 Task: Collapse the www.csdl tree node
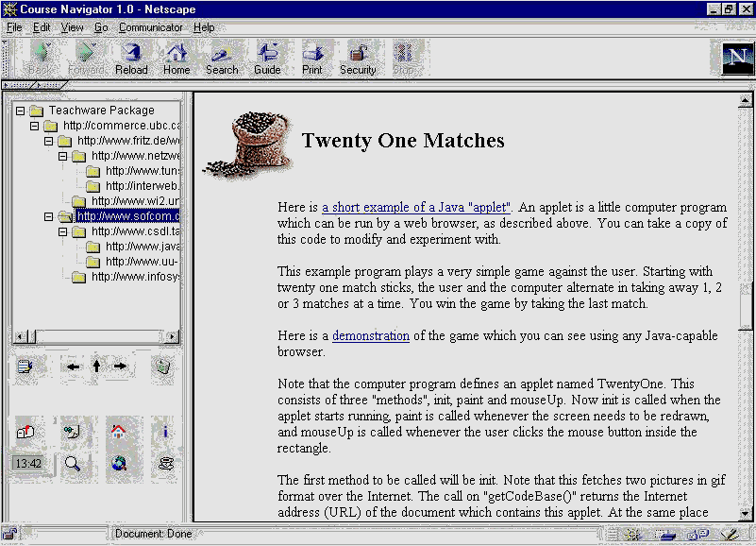pos(62,231)
